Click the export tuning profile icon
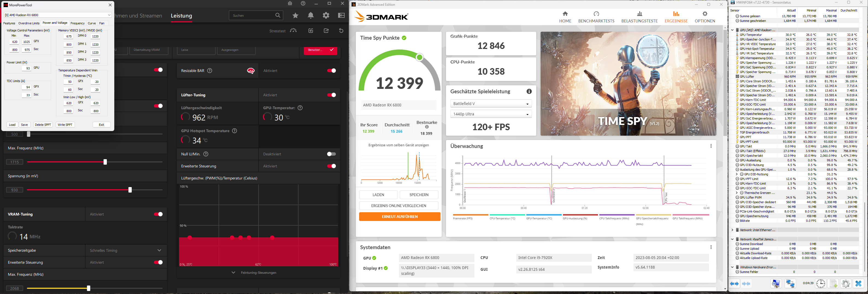 pyautogui.click(x=326, y=31)
